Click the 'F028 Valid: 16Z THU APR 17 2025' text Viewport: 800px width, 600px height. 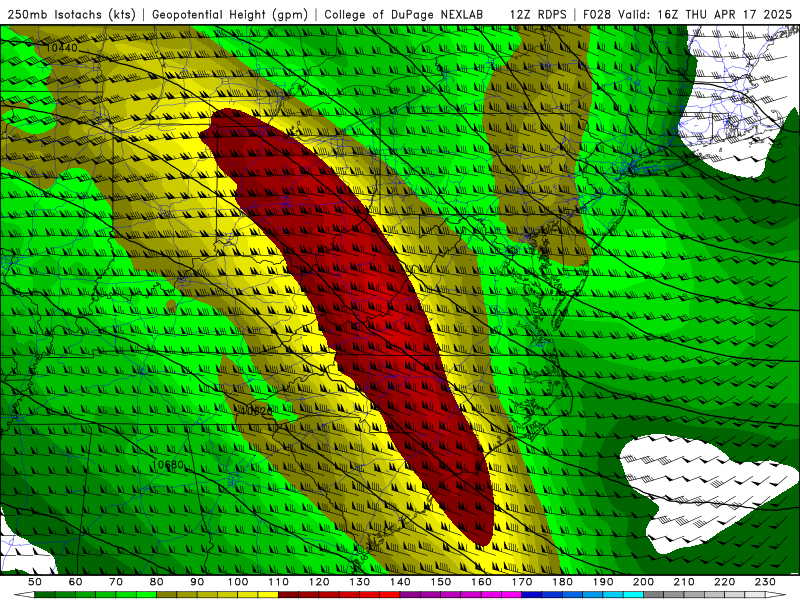click(x=688, y=14)
